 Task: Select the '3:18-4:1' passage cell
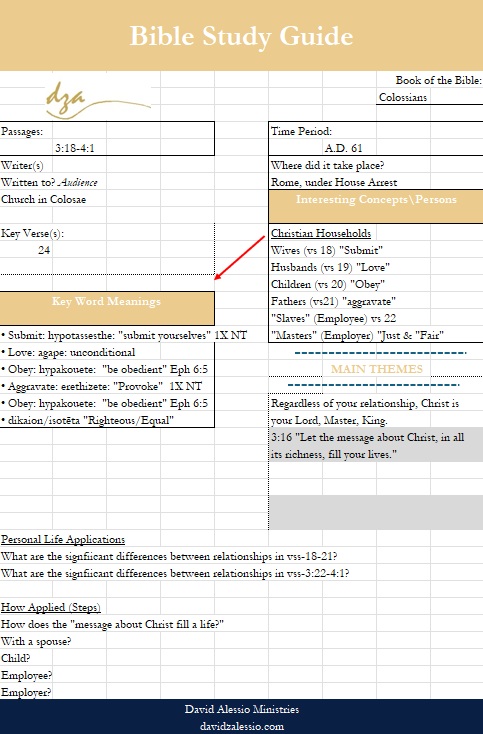point(75,148)
